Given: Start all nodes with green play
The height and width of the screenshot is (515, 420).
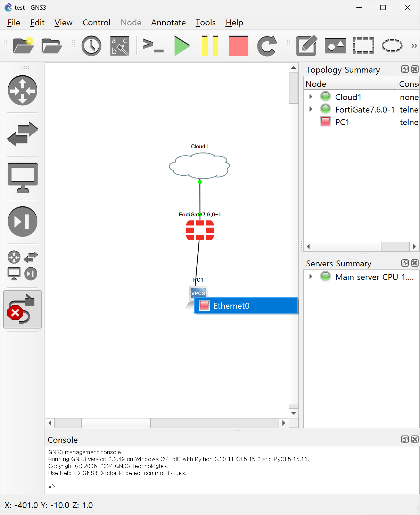Looking at the screenshot, I should [x=182, y=45].
